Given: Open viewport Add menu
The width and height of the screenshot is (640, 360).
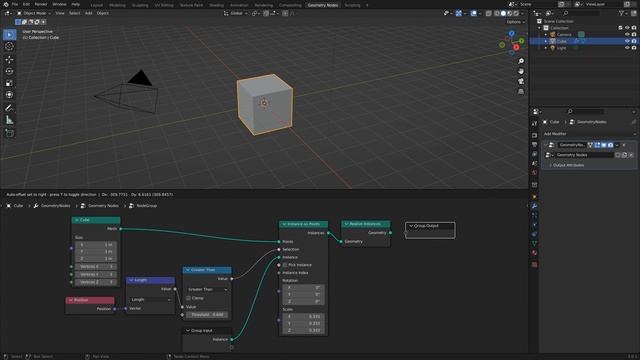Looking at the screenshot, I should [89, 13].
